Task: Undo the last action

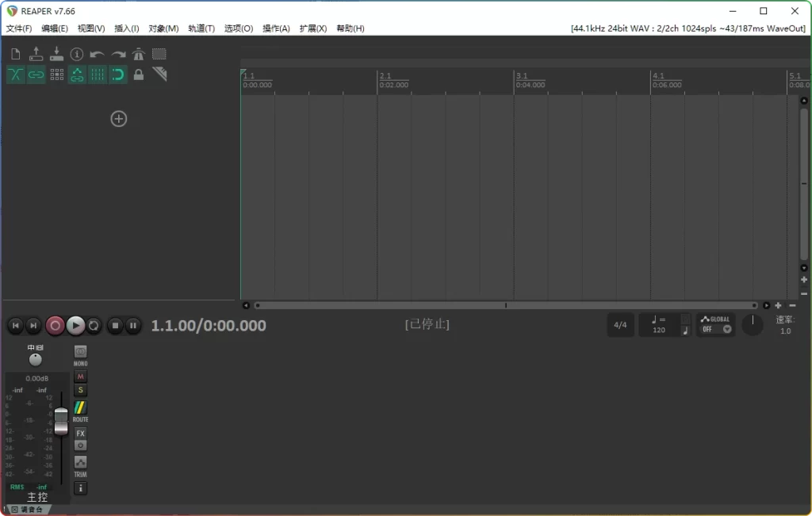Action: click(x=98, y=53)
